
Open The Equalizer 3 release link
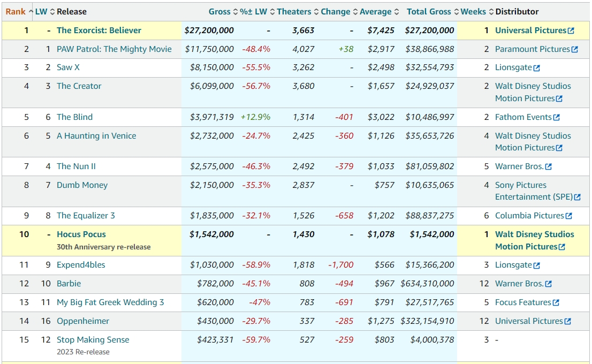(86, 216)
